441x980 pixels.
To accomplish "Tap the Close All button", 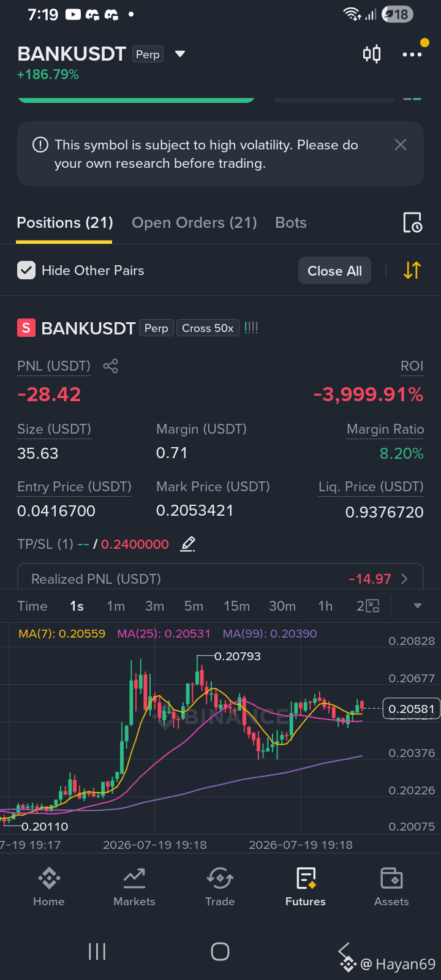I will [334, 271].
